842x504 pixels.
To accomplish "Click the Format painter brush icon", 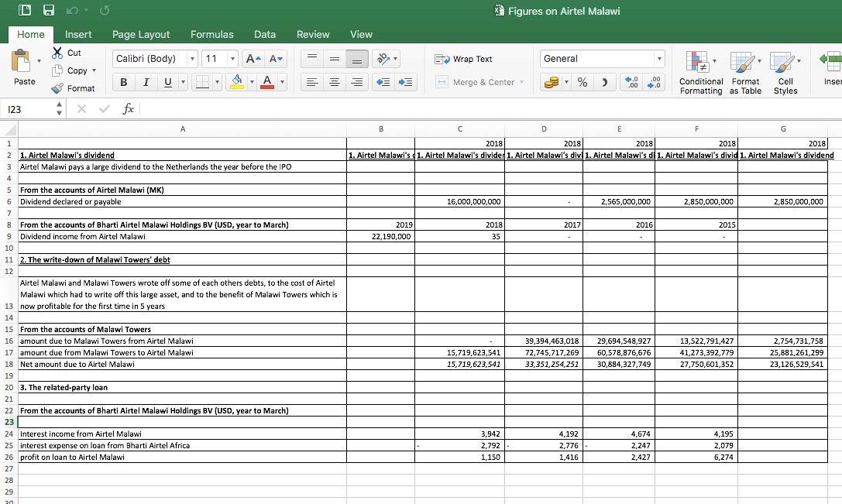I will (x=57, y=88).
